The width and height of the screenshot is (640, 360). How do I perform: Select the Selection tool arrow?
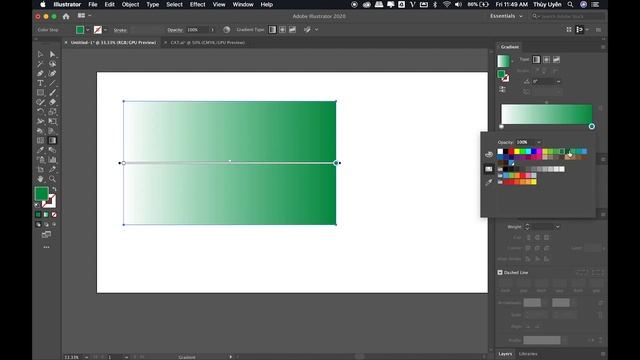coord(40,54)
